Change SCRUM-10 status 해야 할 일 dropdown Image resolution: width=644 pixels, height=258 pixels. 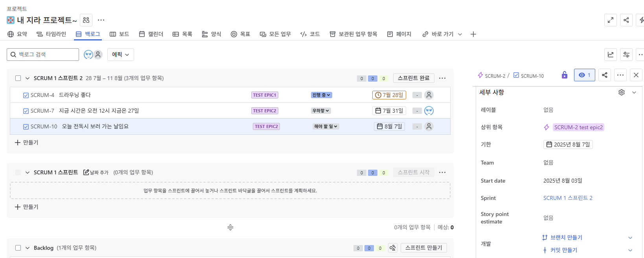(x=326, y=126)
